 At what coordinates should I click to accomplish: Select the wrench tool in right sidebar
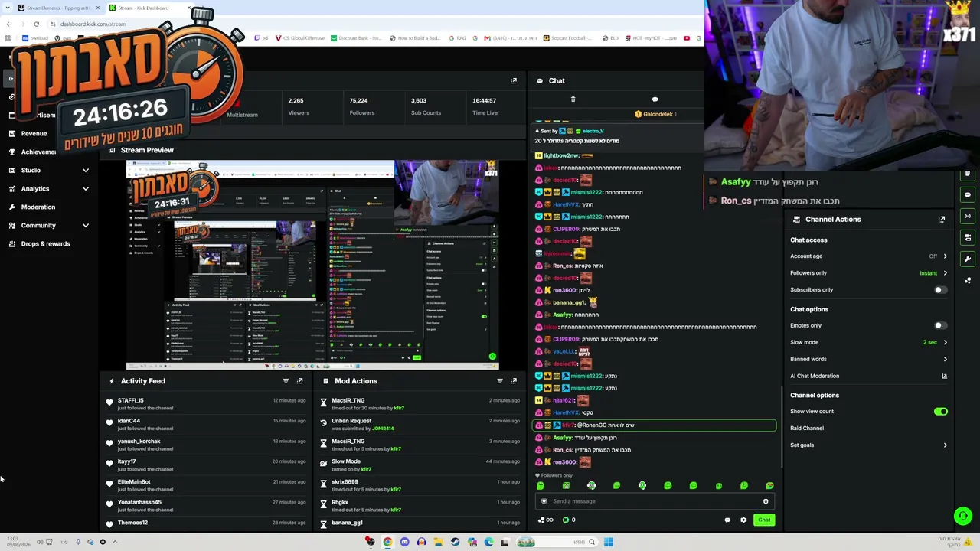click(x=968, y=259)
